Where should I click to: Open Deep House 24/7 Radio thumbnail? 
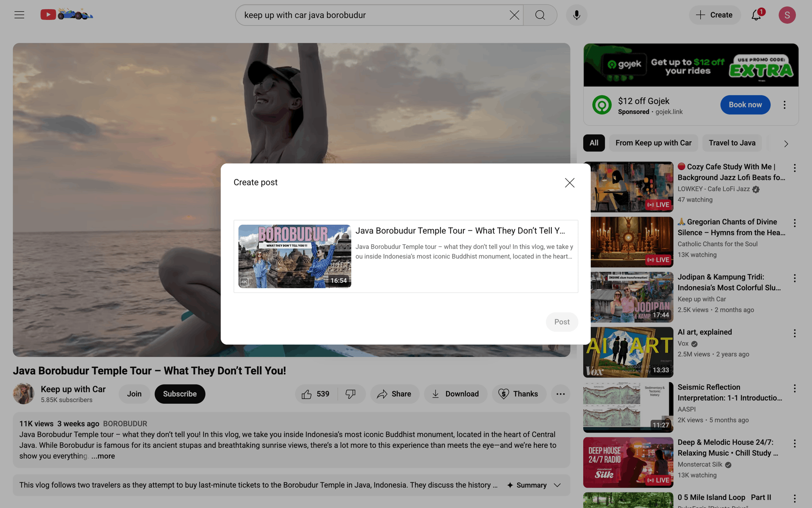click(x=628, y=462)
